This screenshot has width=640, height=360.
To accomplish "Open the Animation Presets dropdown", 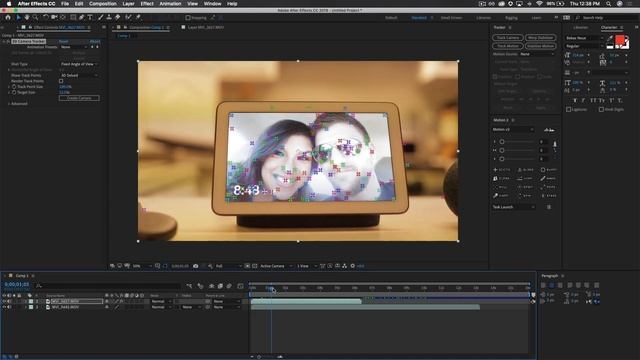I will tap(74, 47).
